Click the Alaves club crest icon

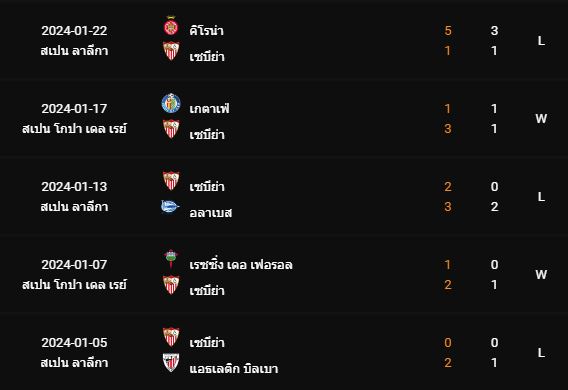pyautogui.click(x=170, y=207)
